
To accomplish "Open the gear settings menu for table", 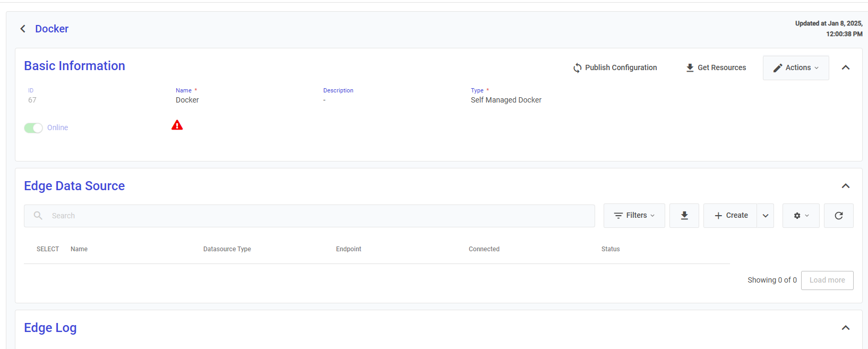I will [x=801, y=216].
